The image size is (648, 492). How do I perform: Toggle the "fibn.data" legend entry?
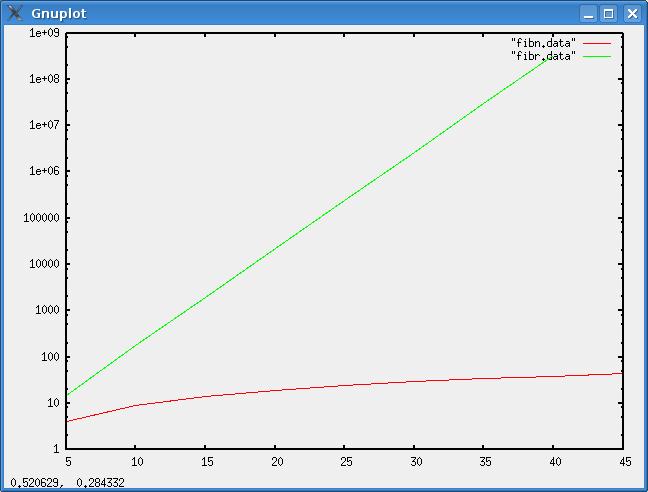point(543,43)
